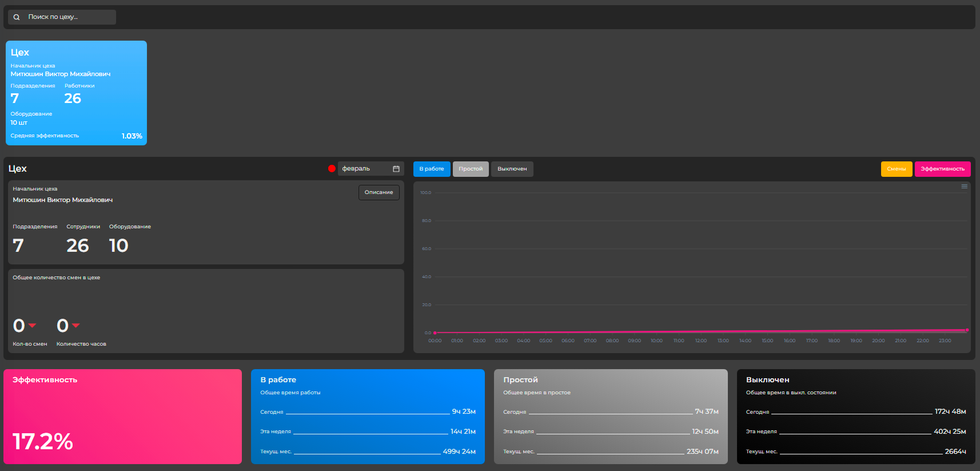The image size is (980, 471).
Task: Switch chart to Эффективность view
Action: (942, 169)
